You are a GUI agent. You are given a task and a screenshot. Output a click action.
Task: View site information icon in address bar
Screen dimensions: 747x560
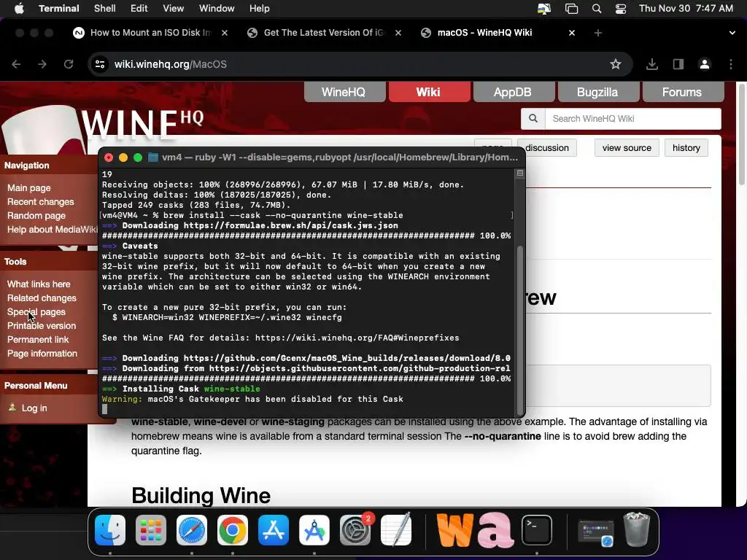(99, 64)
